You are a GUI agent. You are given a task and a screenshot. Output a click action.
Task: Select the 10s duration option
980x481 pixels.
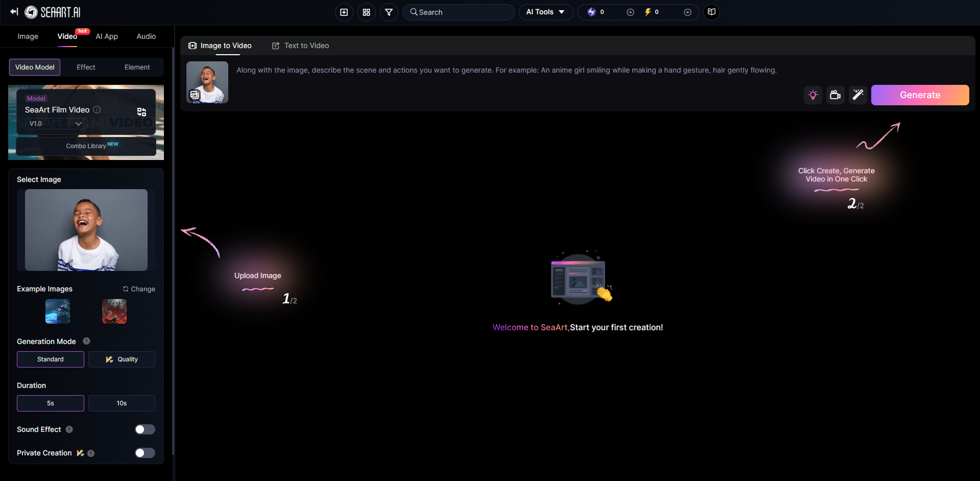coord(122,403)
